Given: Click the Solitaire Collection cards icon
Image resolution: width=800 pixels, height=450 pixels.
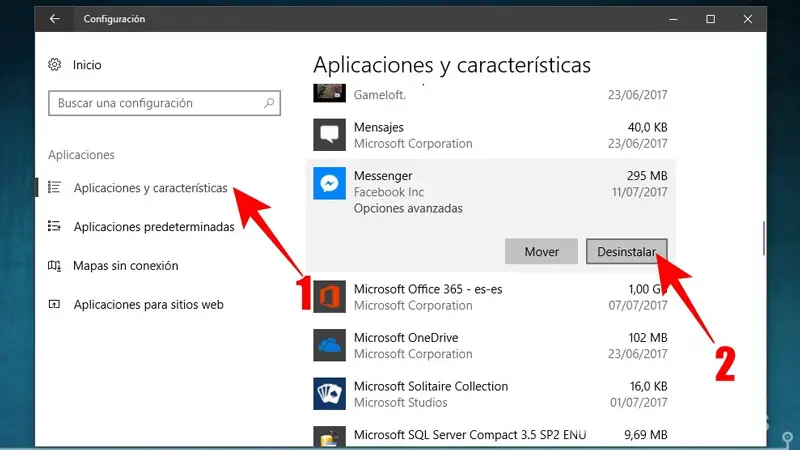Looking at the screenshot, I should pos(330,393).
